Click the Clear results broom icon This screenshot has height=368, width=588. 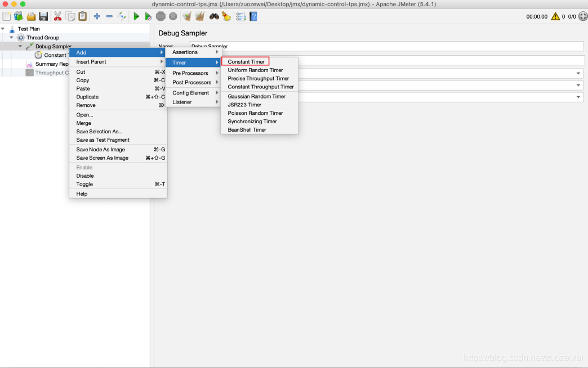point(187,16)
